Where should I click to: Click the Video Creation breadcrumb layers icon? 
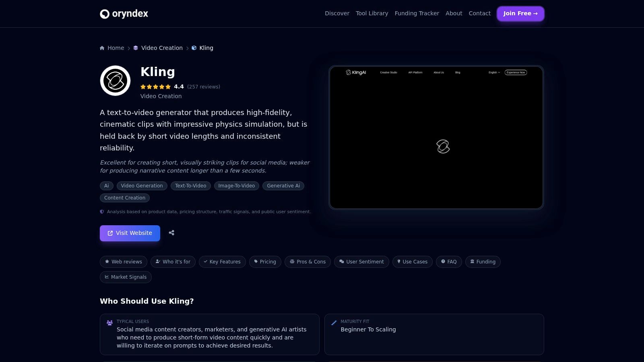[136, 48]
